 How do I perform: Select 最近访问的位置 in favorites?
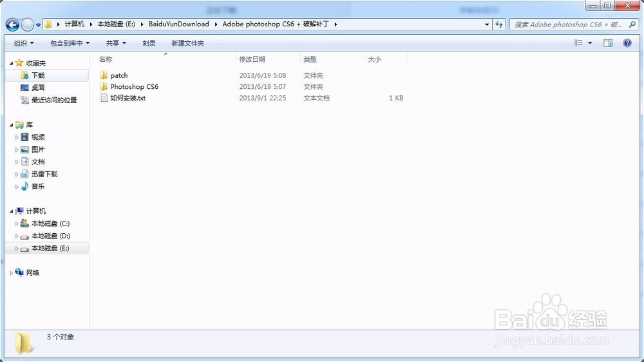point(54,100)
